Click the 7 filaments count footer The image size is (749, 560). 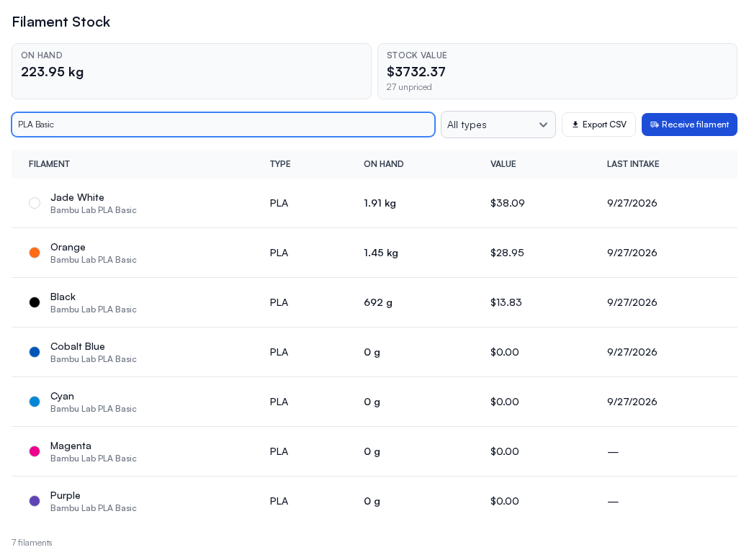point(32,542)
